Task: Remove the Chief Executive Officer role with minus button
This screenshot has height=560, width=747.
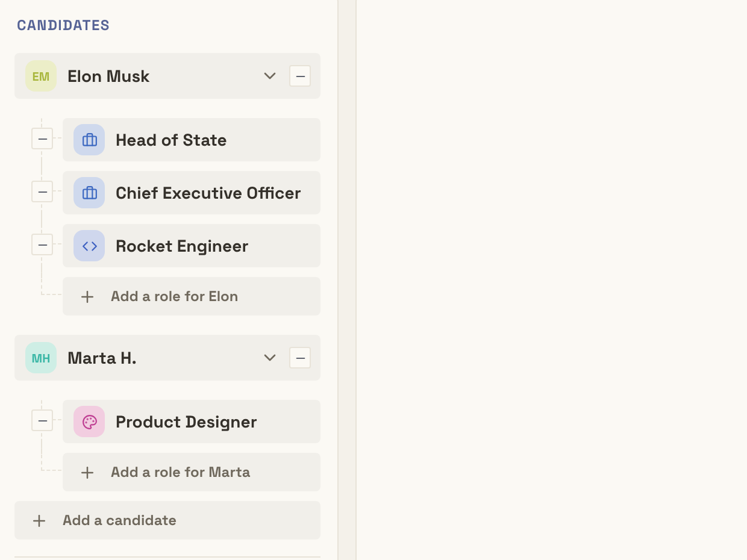Action: click(42, 192)
